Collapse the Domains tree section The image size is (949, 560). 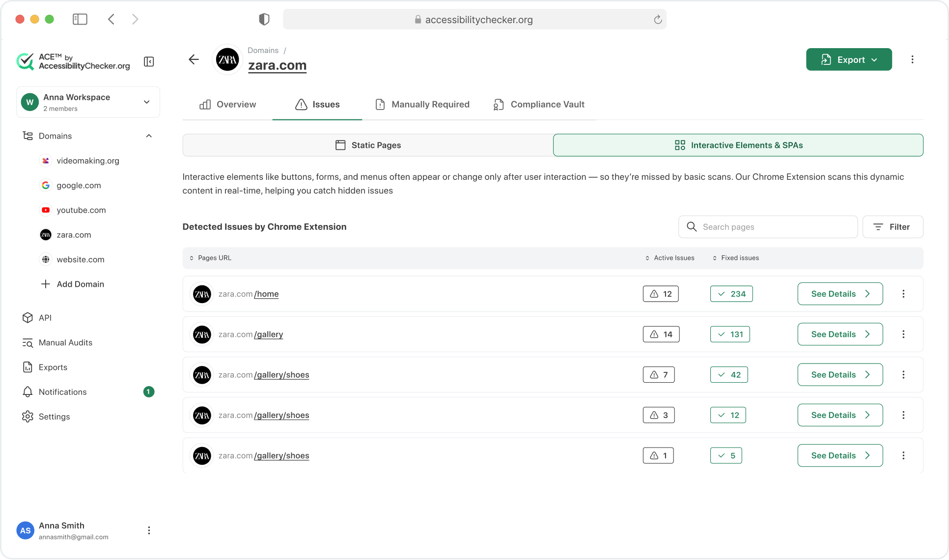point(149,136)
